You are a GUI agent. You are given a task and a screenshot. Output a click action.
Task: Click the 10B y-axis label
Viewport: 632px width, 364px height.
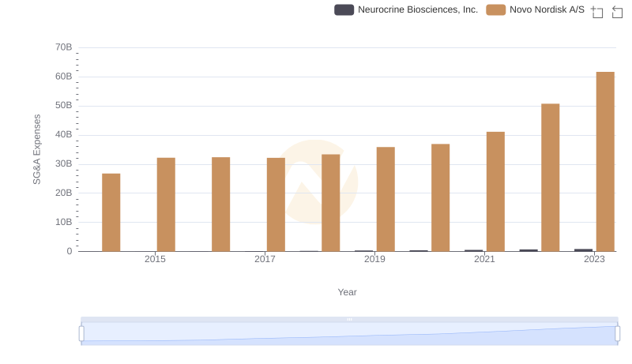coord(64,222)
